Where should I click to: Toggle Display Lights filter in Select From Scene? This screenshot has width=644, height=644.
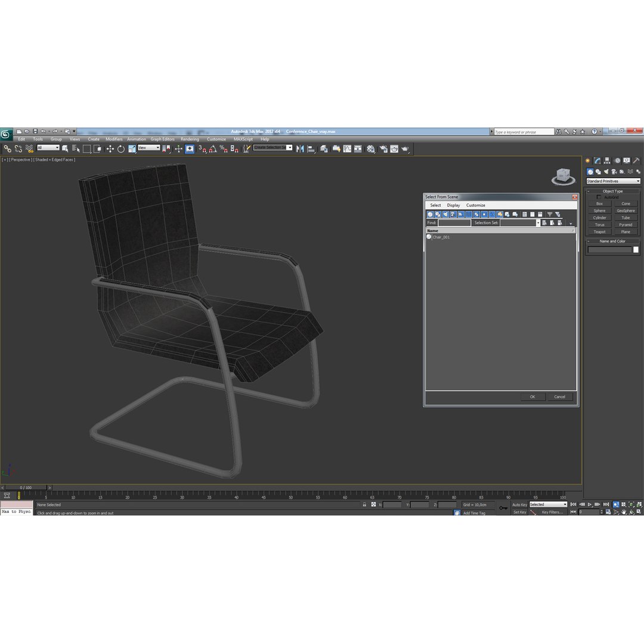(x=445, y=215)
